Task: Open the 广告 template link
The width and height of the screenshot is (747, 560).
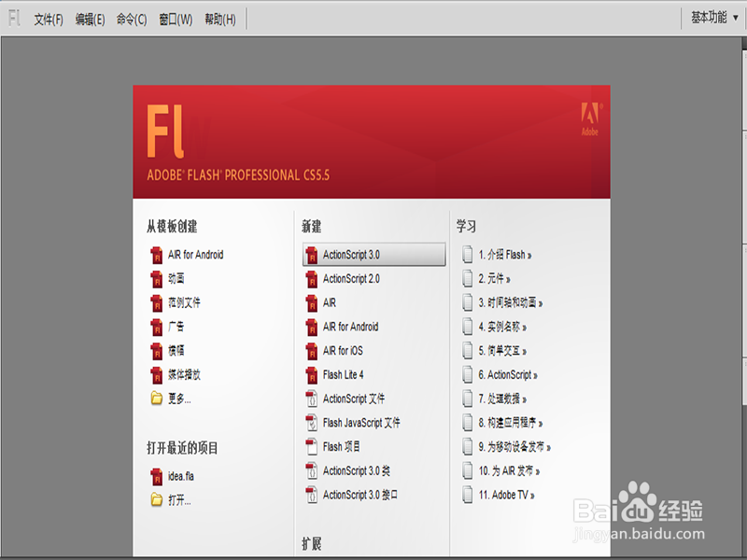Action: click(x=176, y=327)
